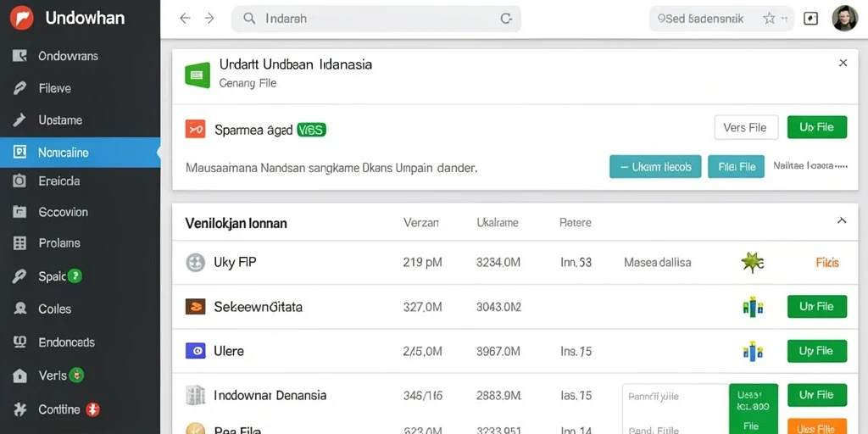Sort by the Retere column header
868x434 pixels.
point(576,223)
